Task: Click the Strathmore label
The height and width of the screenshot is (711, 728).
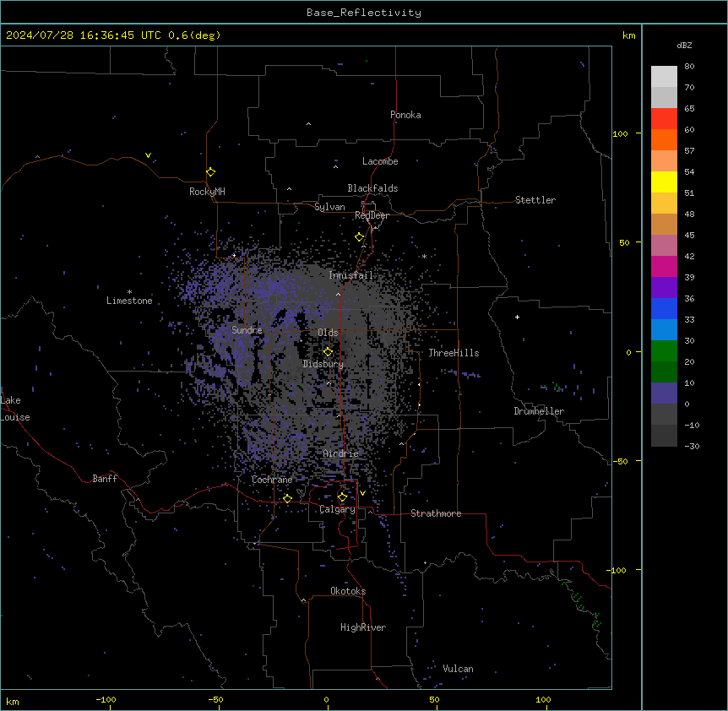Action: click(x=436, y=513)
